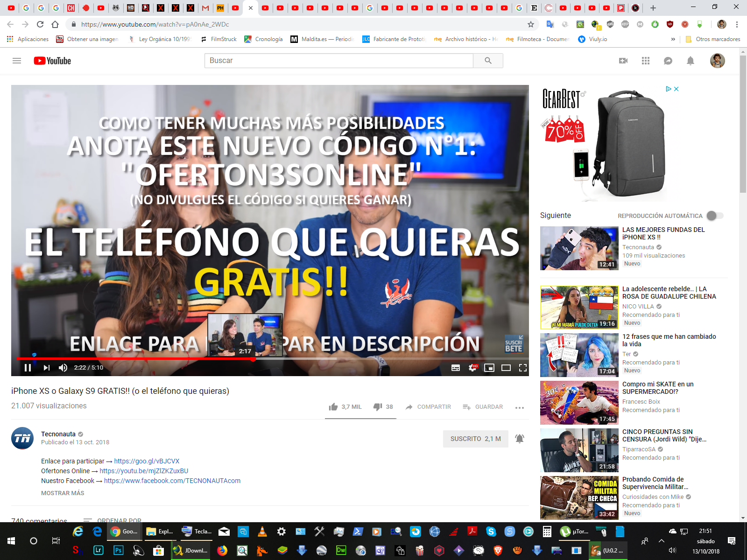Toggle theater mode view

tap(506, 368)
